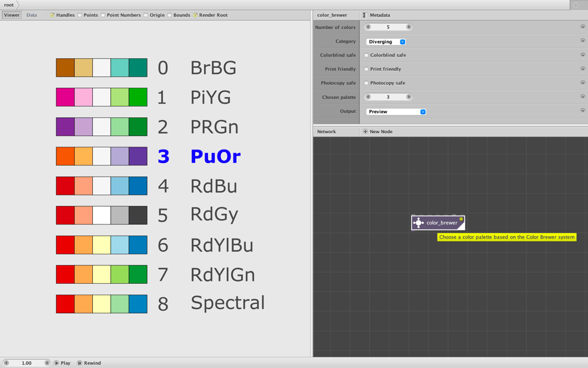This screenshot has height=368, width=588.
Task: Click the Rewind button label
Action: tap(92, 363)
